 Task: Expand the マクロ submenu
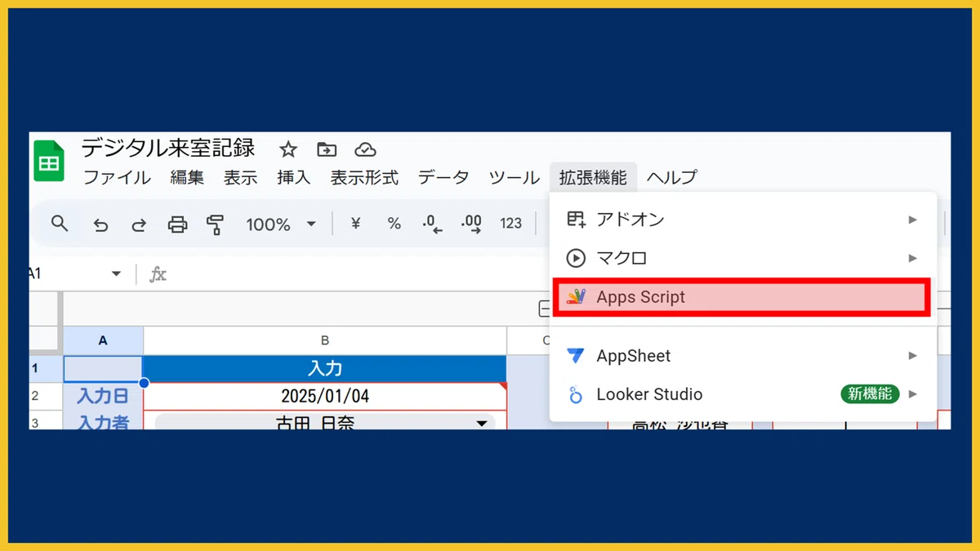pyautogui.click(x=743, y=258)
